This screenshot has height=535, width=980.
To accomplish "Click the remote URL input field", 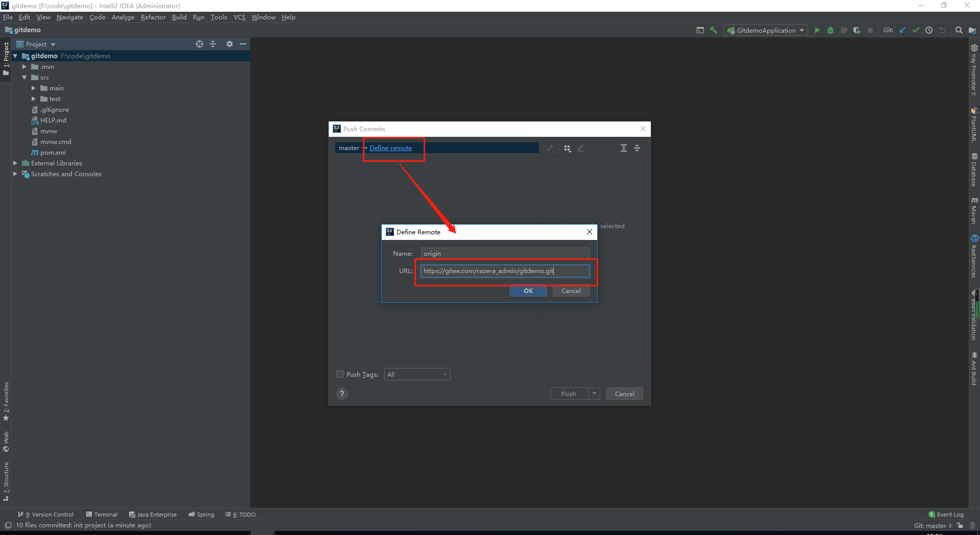I will pos(505,271).
